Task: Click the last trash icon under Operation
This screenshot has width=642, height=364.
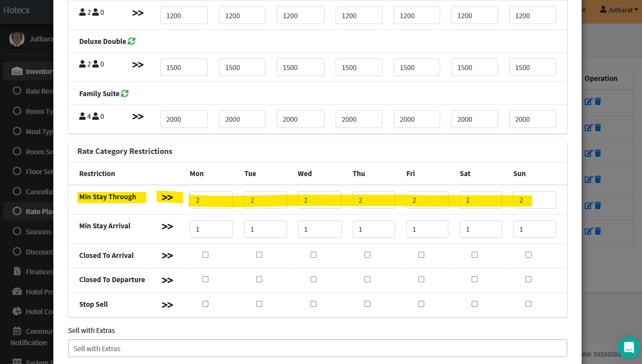Action: point(598,231)
